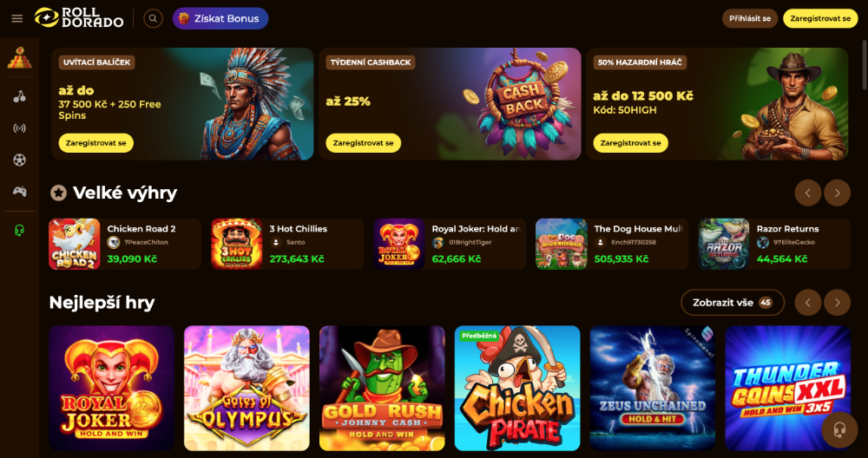Select the gamepad icon in sidebar

tap(19, 192)
